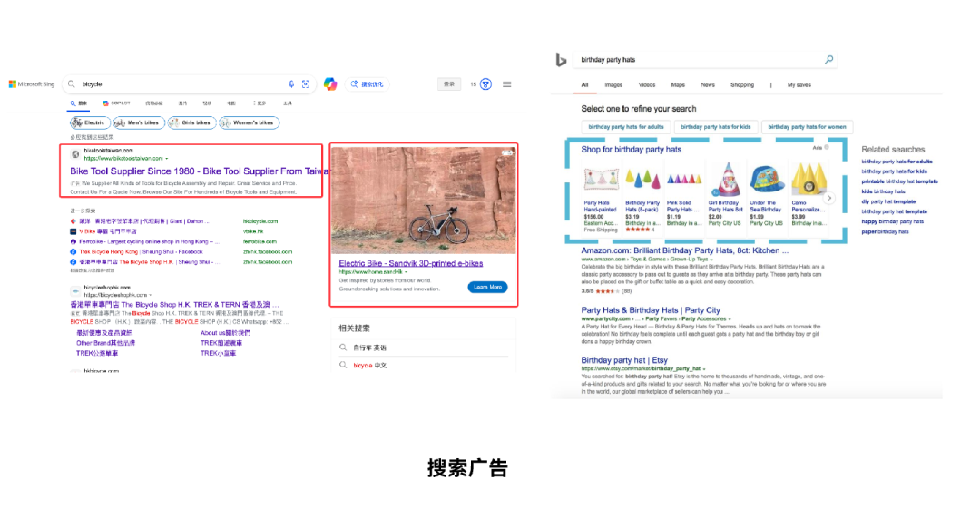
Task: Click the rewards medal icon
Action: coord(485,83)
